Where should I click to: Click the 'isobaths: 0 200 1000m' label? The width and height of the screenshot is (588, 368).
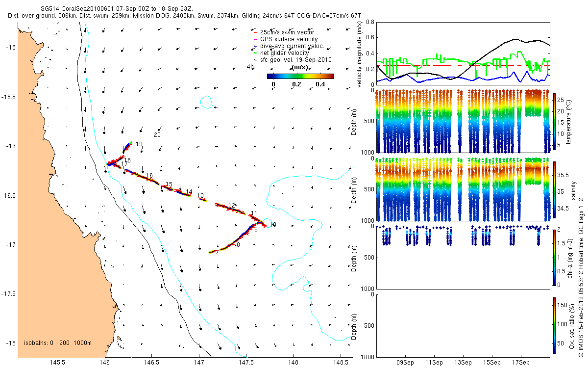click(x=58, y=343)
